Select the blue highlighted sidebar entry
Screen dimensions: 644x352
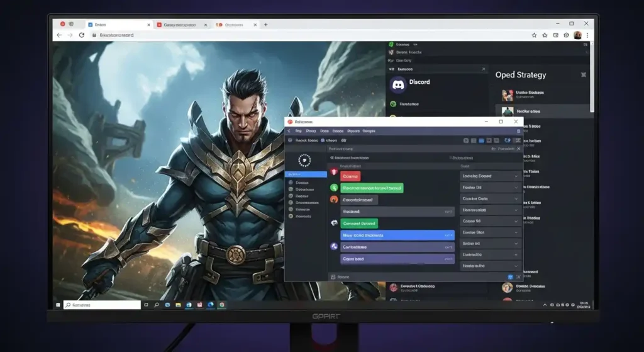[306, 174]
